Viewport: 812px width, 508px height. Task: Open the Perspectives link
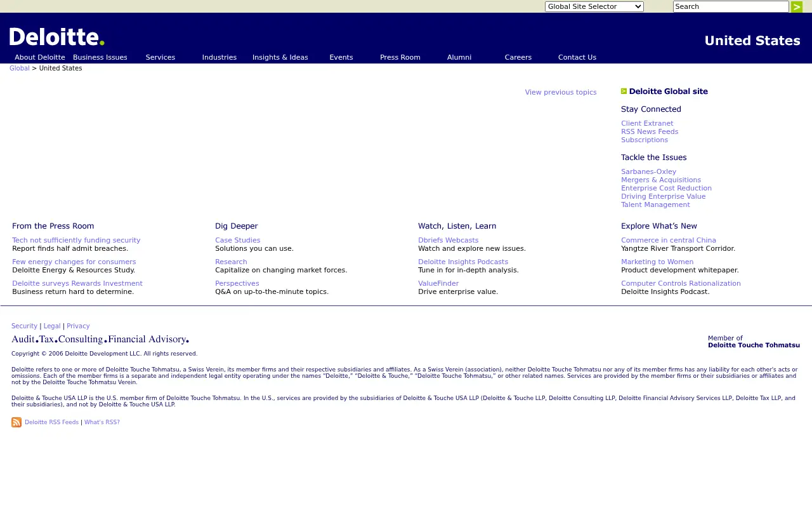237,284
